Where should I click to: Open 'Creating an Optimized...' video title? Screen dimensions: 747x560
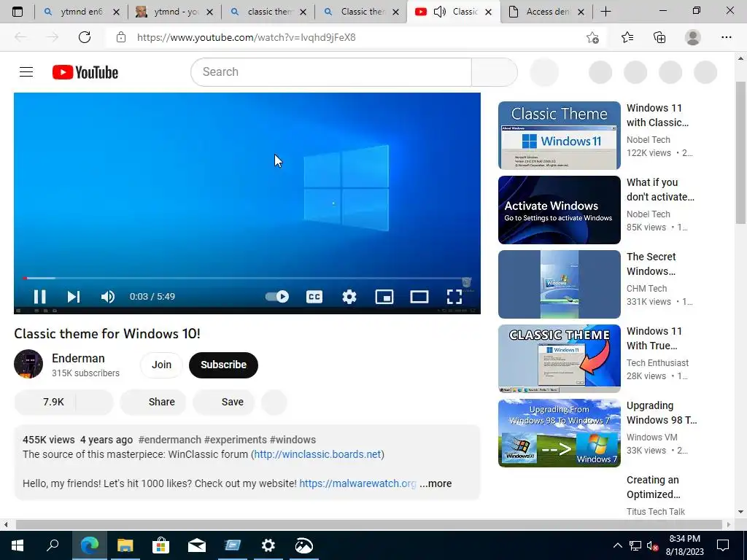(653, 486)
